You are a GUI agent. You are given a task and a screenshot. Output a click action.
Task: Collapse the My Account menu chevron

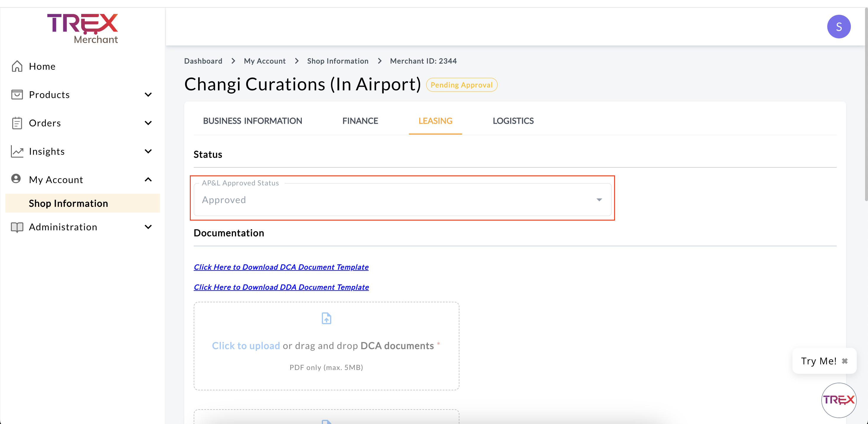[148, 180]
